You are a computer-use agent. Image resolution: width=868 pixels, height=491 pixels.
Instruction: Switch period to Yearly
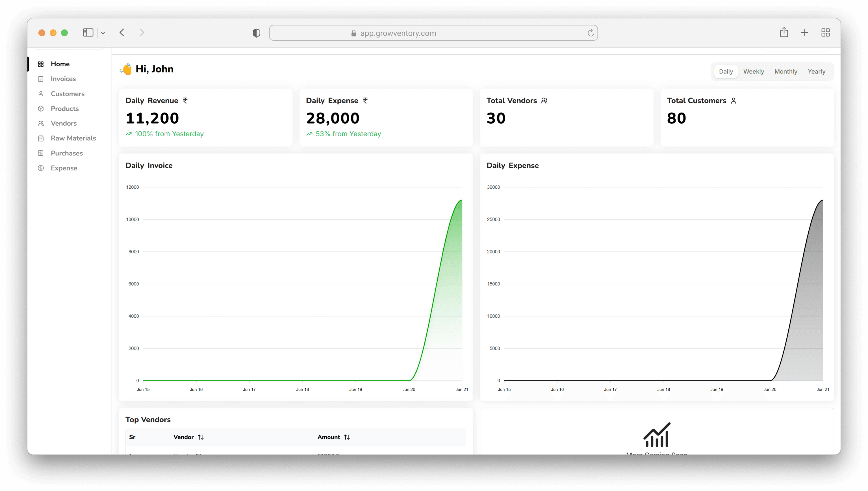tap(816, 72)
